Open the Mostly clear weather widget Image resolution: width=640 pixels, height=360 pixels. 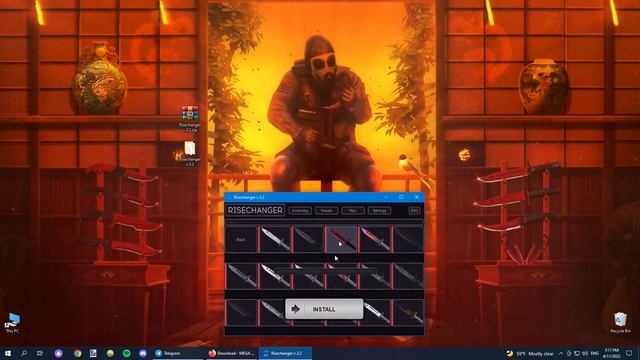point(531,353)
